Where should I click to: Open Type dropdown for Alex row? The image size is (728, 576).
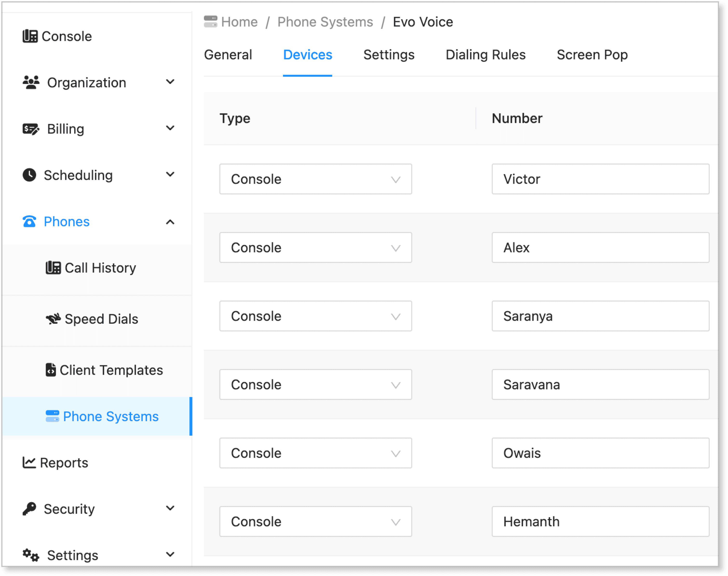click(x=316, y=247)
